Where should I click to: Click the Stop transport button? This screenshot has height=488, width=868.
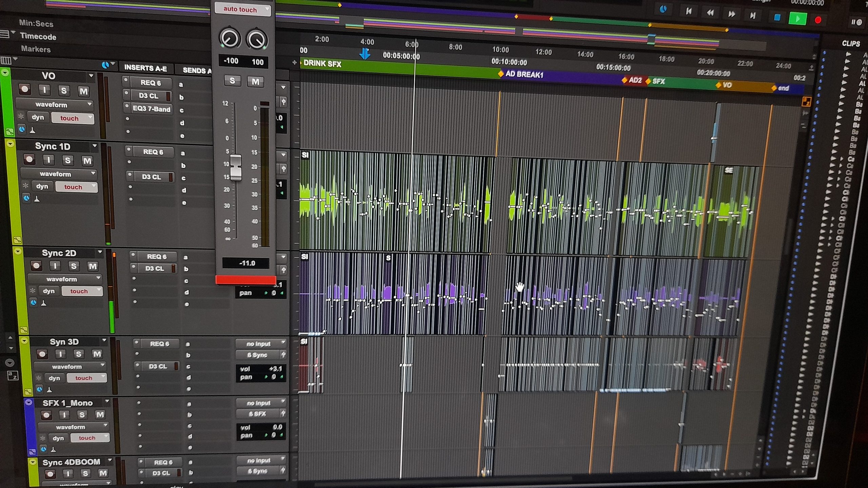pos(777,17)
